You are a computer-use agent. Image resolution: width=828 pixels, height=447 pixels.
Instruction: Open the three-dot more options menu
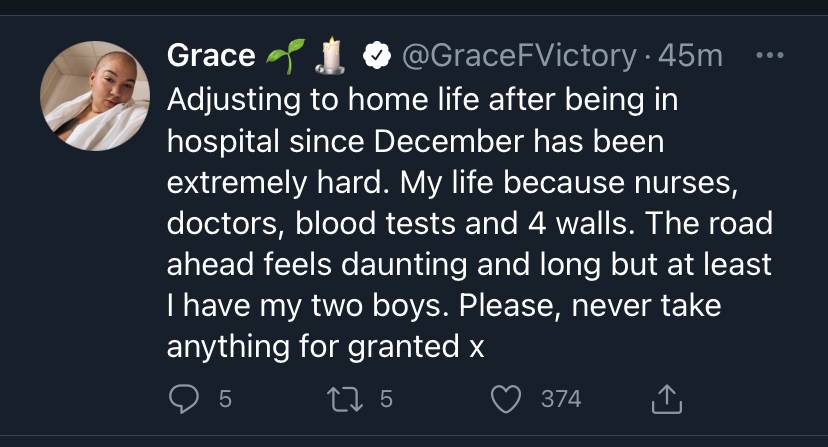coord(769,55)
